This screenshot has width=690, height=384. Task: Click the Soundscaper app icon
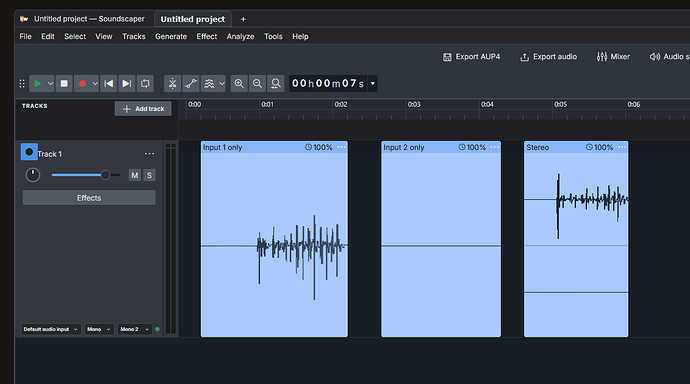point(24,19)
